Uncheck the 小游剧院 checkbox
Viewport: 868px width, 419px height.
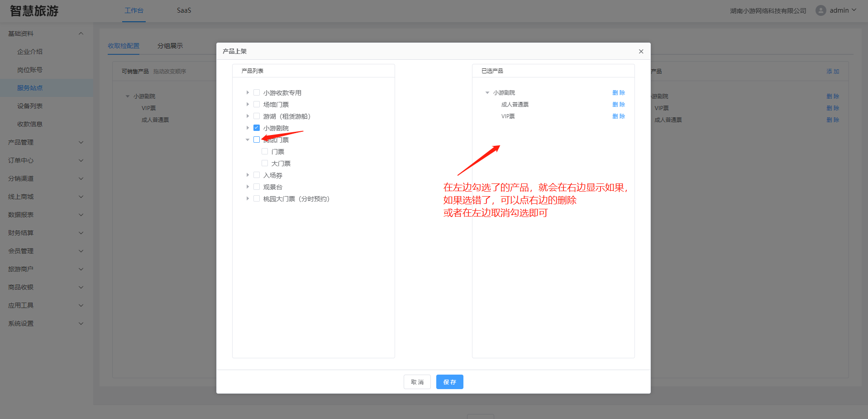257,128
